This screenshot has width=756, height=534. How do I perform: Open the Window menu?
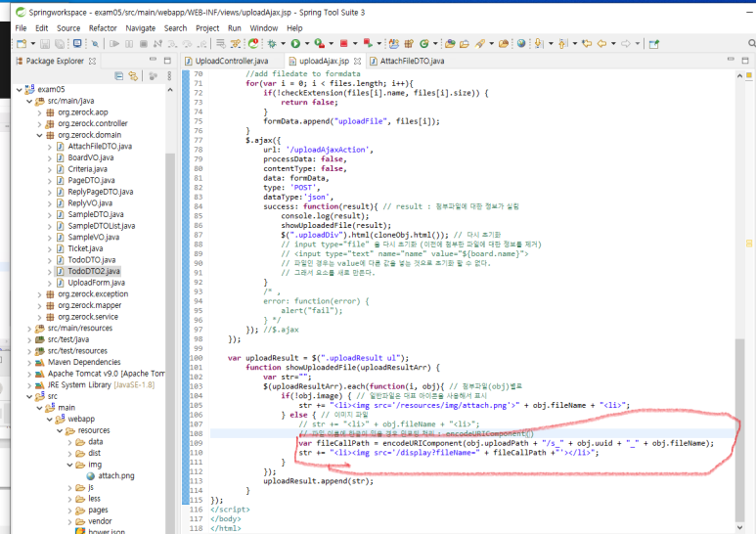(x=264, y=28)
